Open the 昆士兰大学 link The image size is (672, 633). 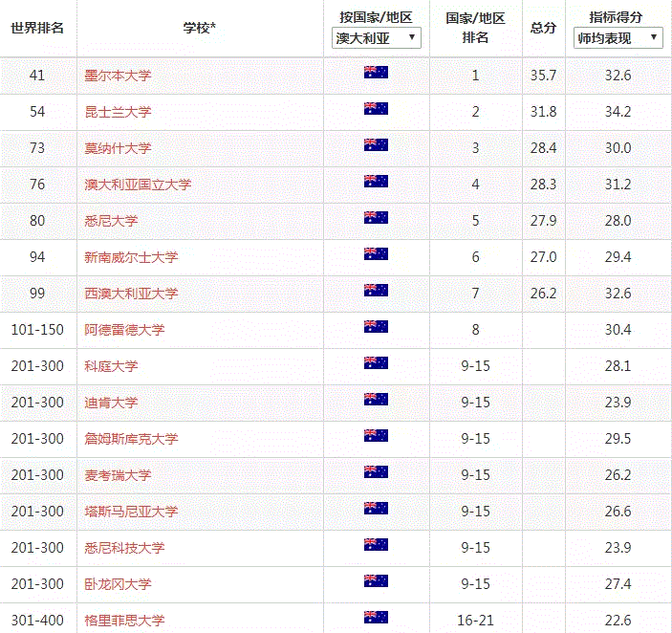[x=118, y=112]
